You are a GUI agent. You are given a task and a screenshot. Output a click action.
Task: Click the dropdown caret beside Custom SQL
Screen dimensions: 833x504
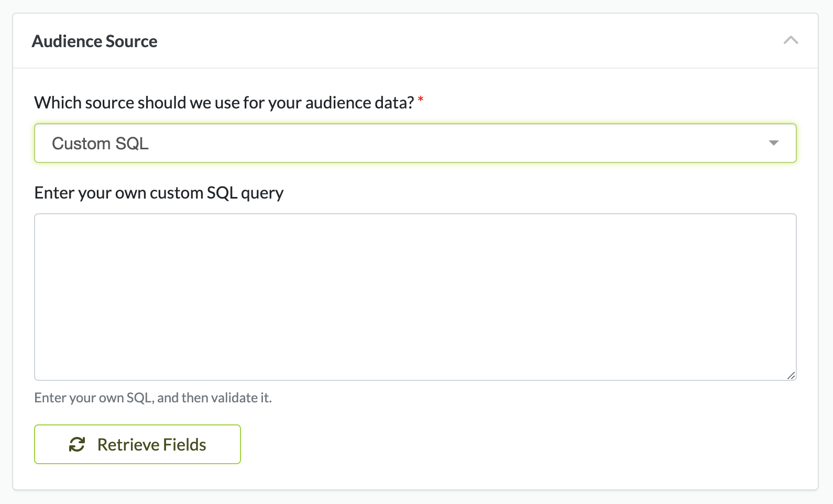pyautogui.click(x=773, y=143)
